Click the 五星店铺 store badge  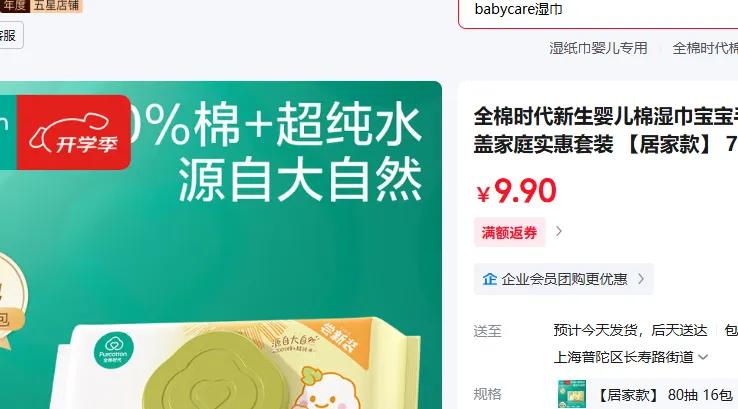(56, 6)
